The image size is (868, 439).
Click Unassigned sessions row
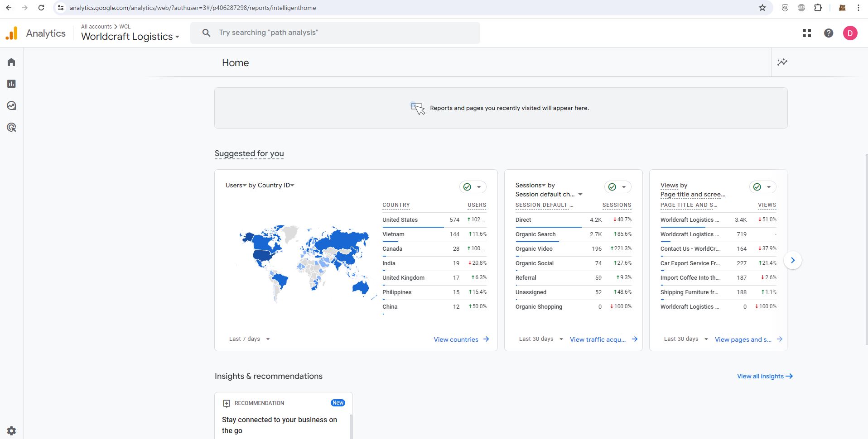coord(573,292)
